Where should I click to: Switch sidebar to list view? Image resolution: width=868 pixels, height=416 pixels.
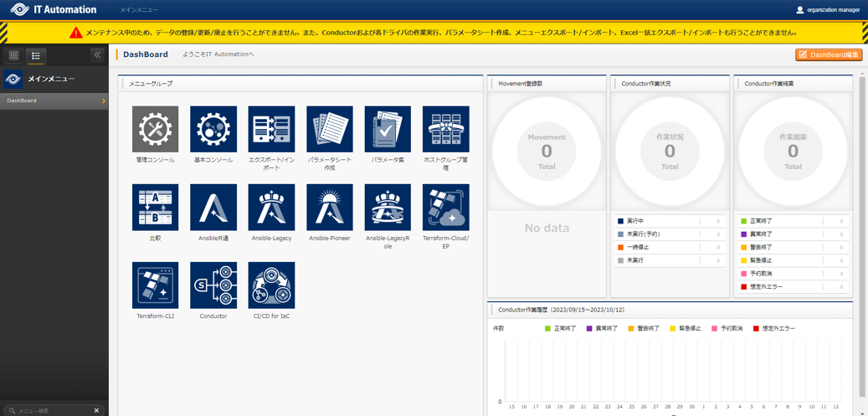35,55
